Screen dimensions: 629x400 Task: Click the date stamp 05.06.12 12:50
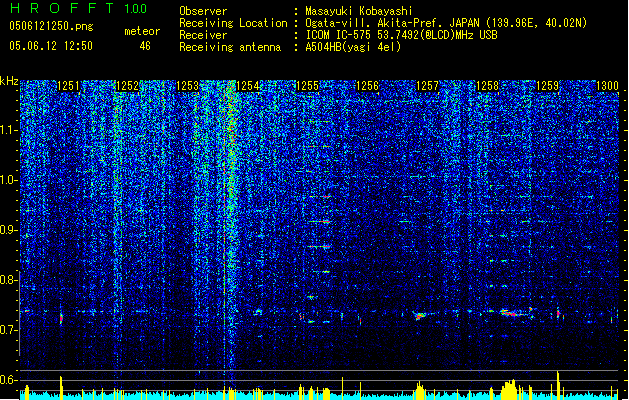[51, 46]
